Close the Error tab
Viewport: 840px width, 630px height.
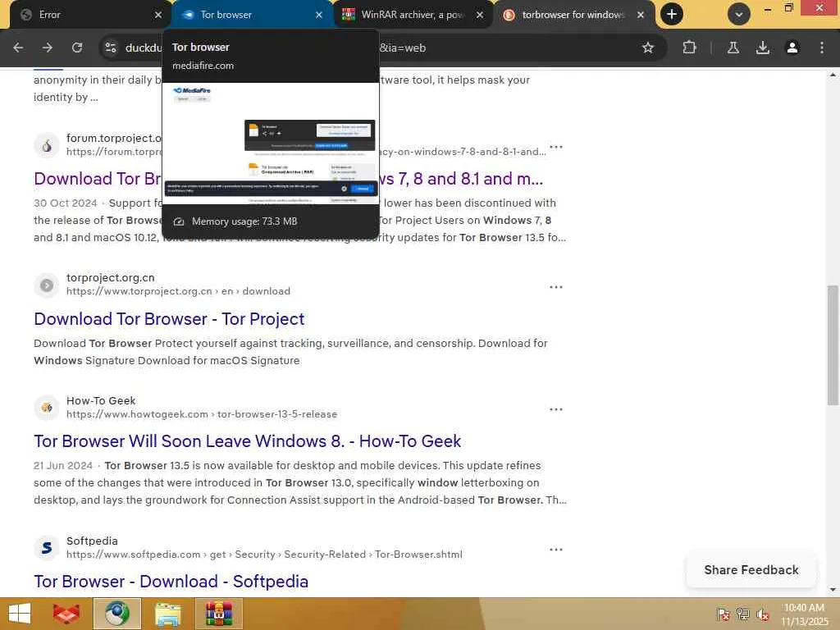158,15
